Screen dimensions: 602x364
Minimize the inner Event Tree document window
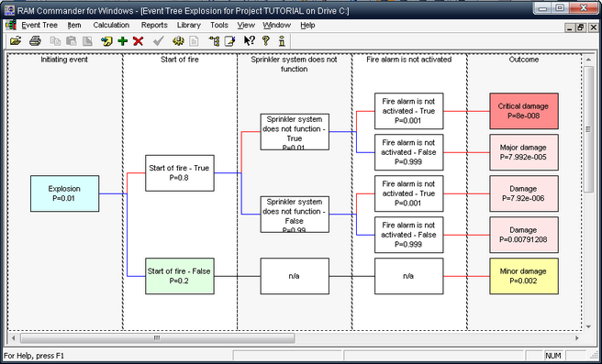(570, 28)
